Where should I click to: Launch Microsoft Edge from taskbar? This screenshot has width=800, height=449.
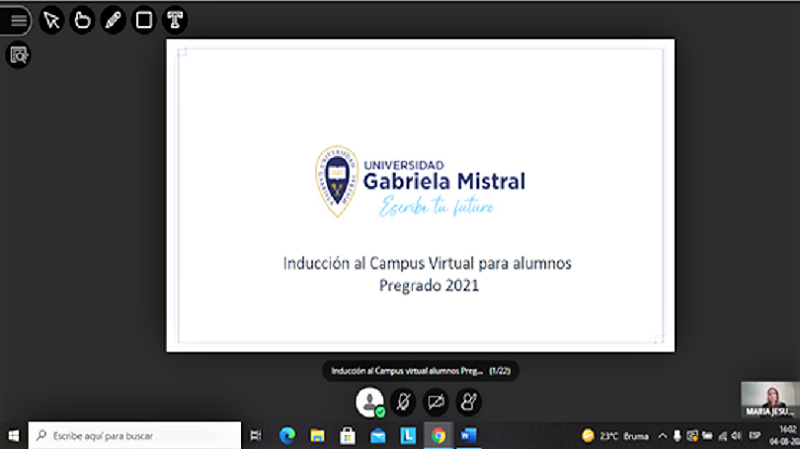pyautogui.click(x=287, y=436)
